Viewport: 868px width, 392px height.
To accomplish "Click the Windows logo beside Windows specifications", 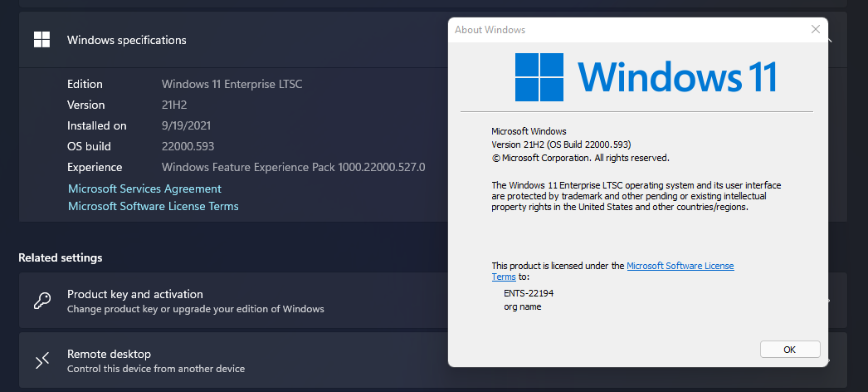I will pyautogui.click(x=42, y=39).
